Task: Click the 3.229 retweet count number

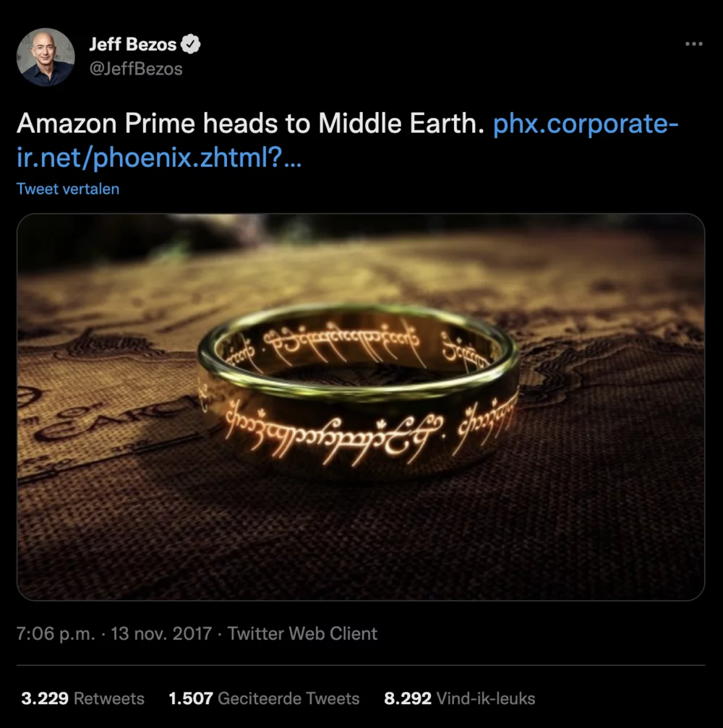Action: point(45,698)
